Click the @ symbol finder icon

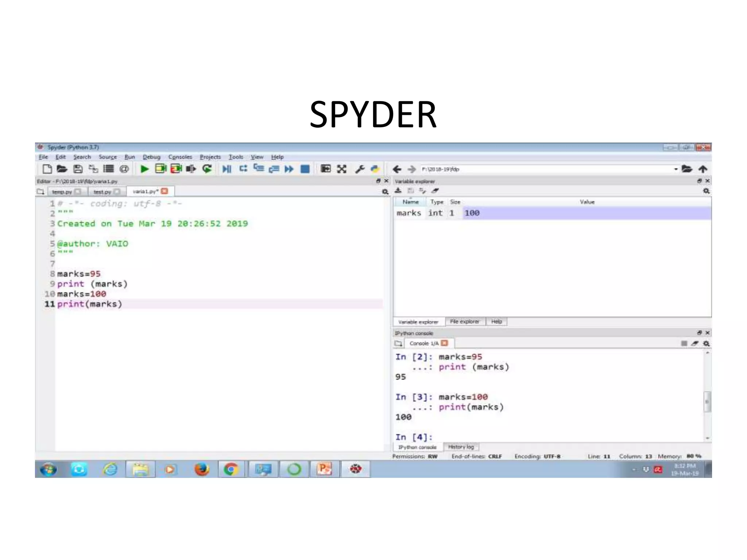click(x=124, y=169)
